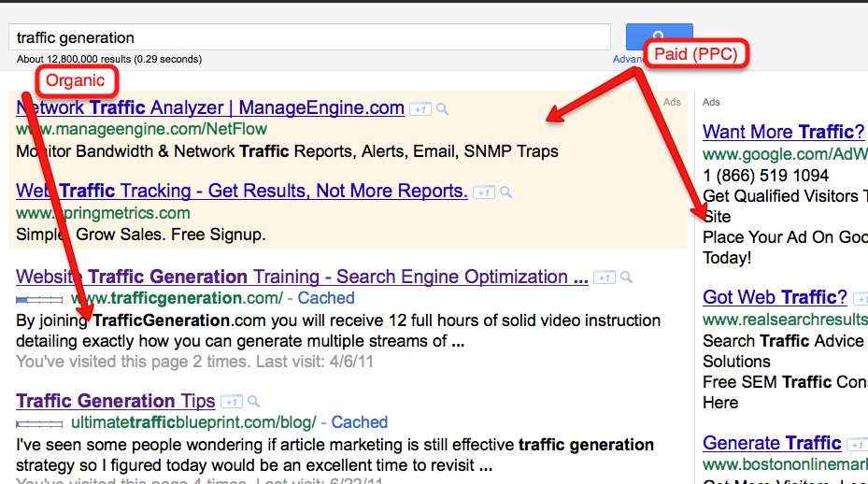This screenshot has height=484, width=868.
Task: Click +1 button beside ManageEngine ad
Action: 420,109
